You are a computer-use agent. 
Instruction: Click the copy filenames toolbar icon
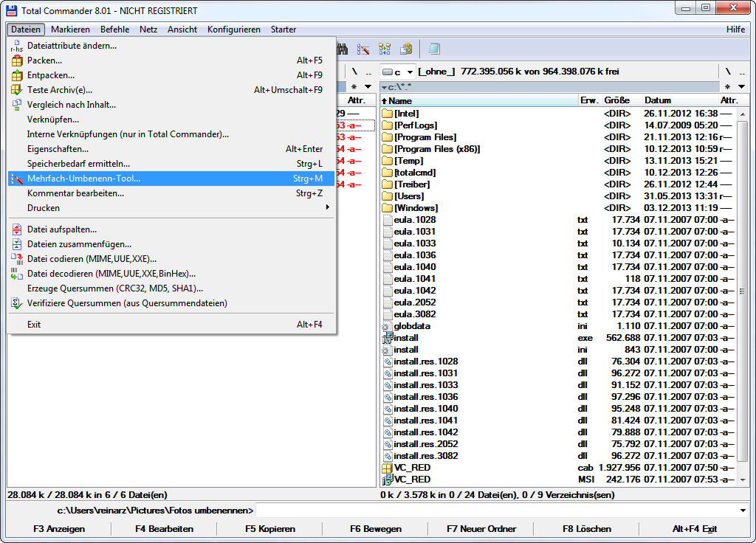click(x=406, y=49)
